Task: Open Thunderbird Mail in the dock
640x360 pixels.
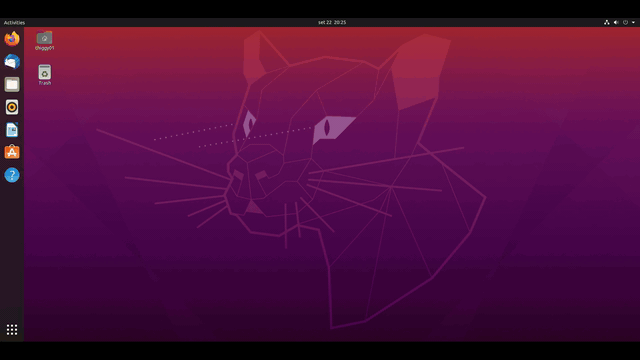Action: click(12, 62)
